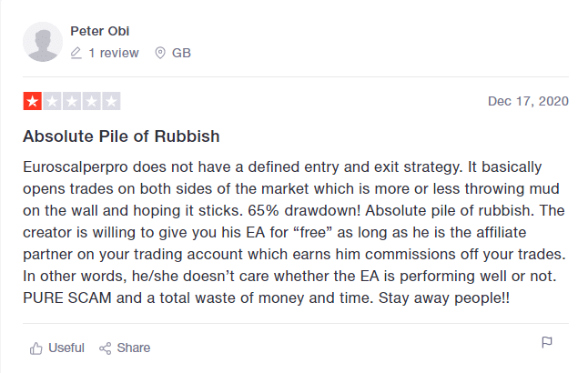Click the GB country label

tap(181, 53)
